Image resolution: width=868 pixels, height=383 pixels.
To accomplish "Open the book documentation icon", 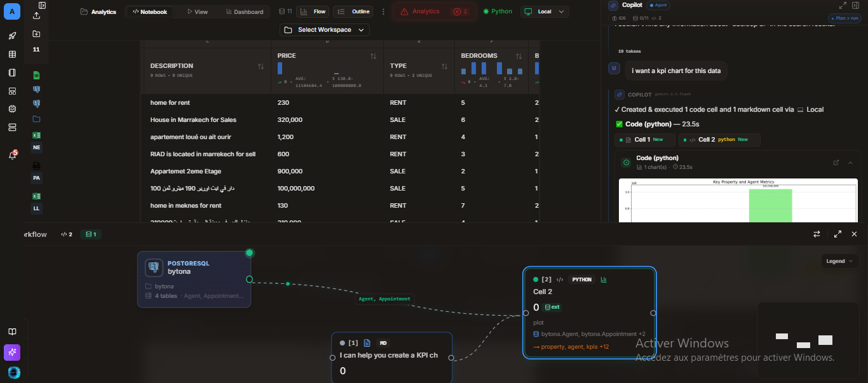I will tap(12, 332).
